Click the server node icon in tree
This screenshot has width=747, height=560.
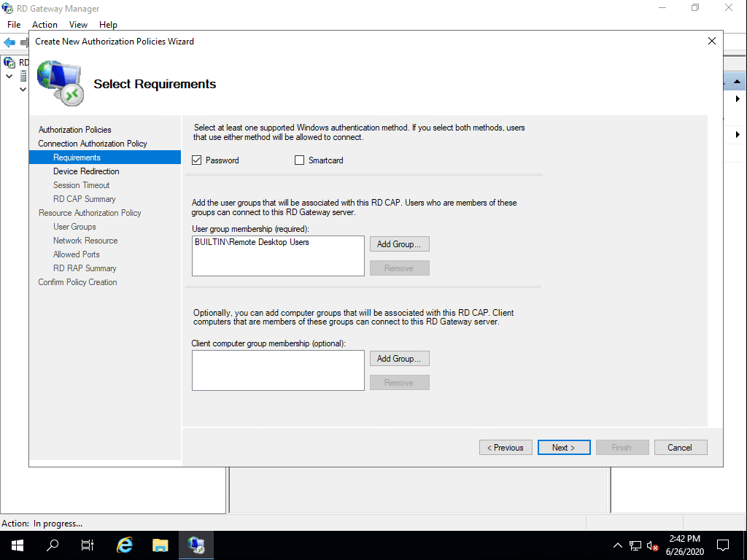click(x=23, y=76)
